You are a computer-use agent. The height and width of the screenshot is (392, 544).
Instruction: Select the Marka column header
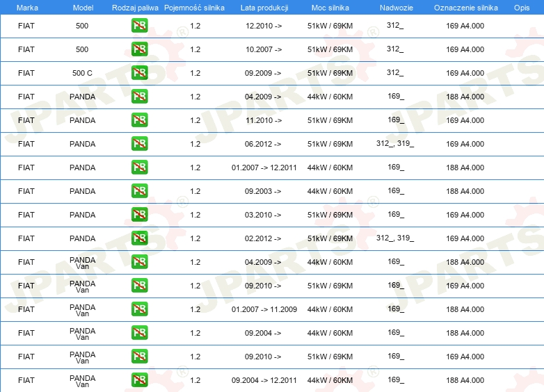tap(27, 8)
